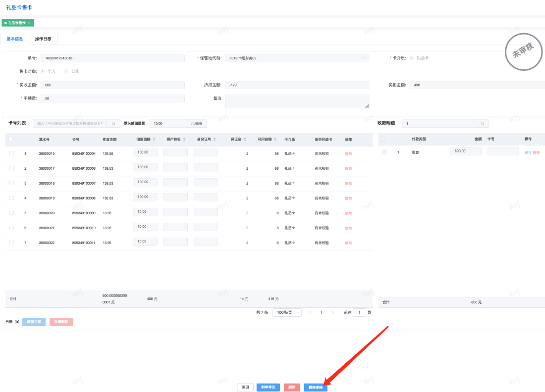Sort by 客户姓名 column arrows
The image size is (545, 392).
pos(185,139)
